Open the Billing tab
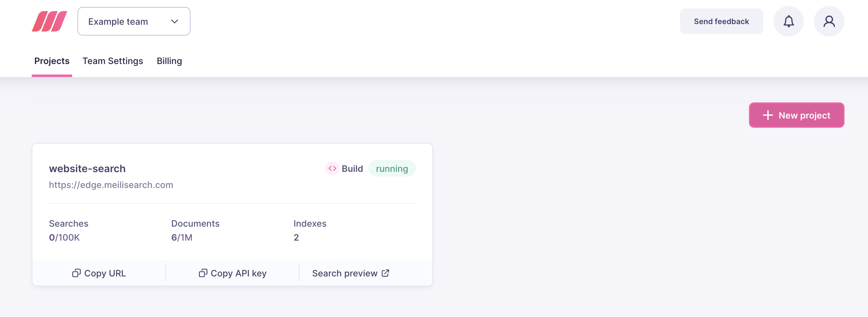The width and height of the screenshot is (868, 317). [x=169, y=61]
